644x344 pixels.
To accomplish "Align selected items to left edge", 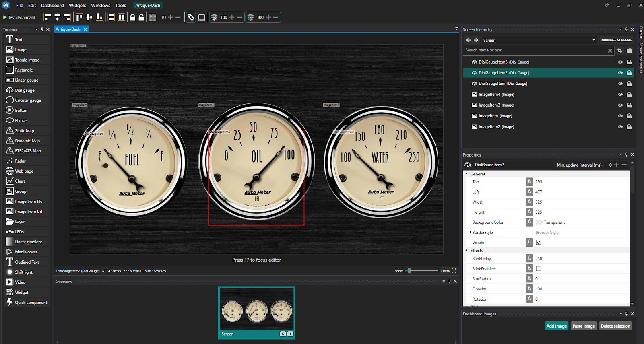I will coord(47,17).
